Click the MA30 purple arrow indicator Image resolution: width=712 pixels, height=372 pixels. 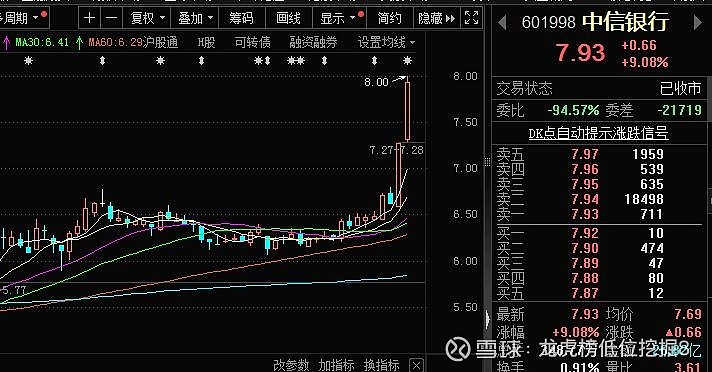tap(7, 43)
